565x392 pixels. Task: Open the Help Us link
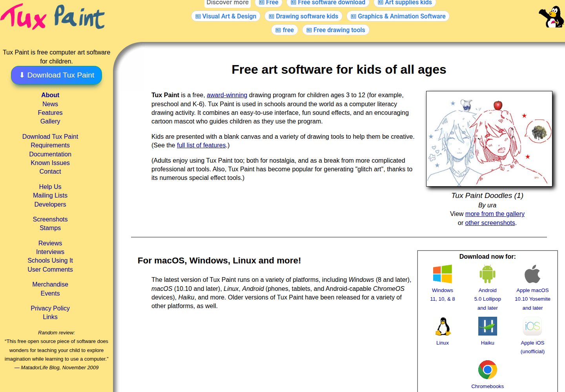point(50,187)
